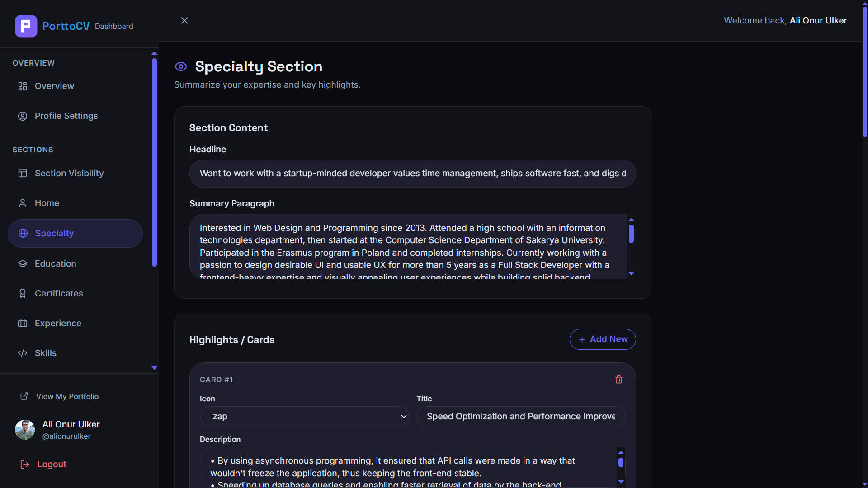Click the Description scrollbar up arrow
The width and height of the screenshot is (868, 488).
(621, 453)
